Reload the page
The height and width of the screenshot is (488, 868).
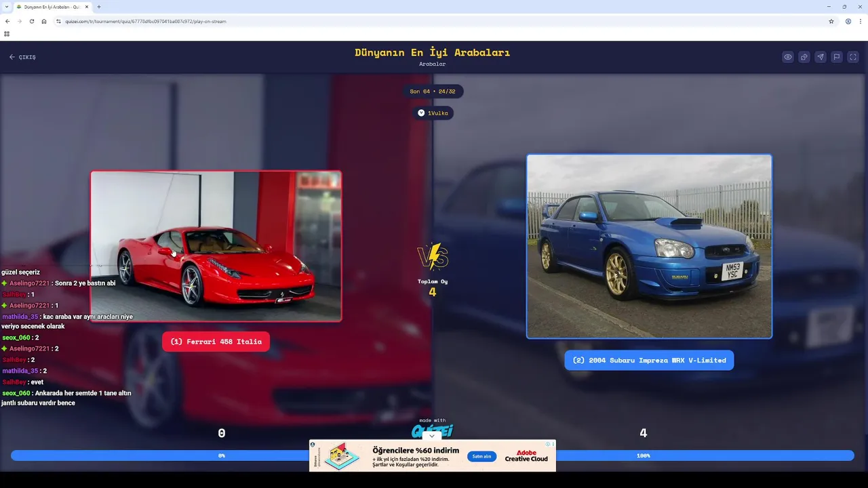(31, 21)
